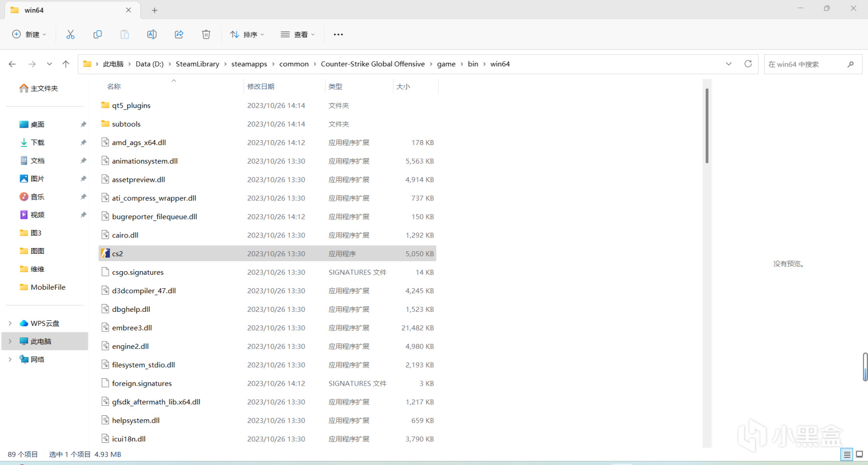Go forward with the right arrow
Screen dimensions: 868x465
[32, 64]
